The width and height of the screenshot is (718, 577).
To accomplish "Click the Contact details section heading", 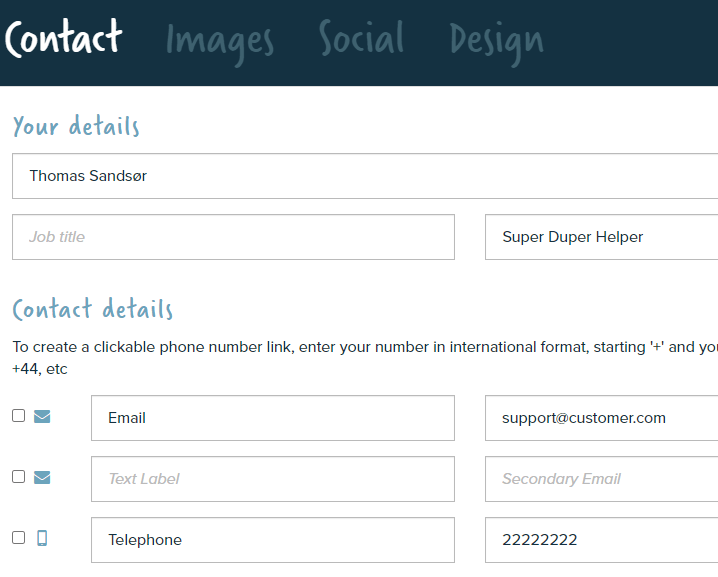I will (93, 309).
